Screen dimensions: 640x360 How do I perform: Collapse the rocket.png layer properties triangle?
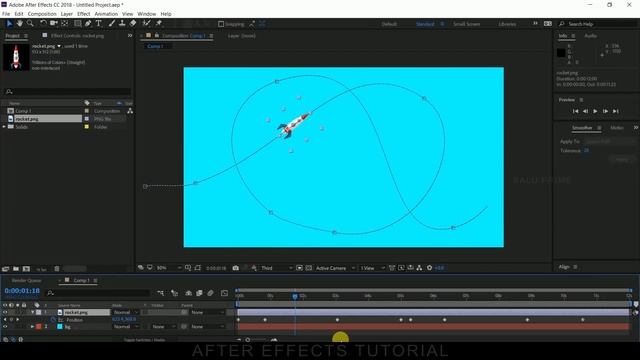33,312
